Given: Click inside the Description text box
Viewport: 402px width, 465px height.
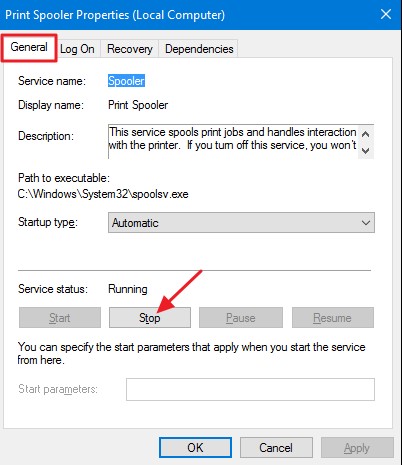Looking at the screenshot, I should [x=233, y=141].
